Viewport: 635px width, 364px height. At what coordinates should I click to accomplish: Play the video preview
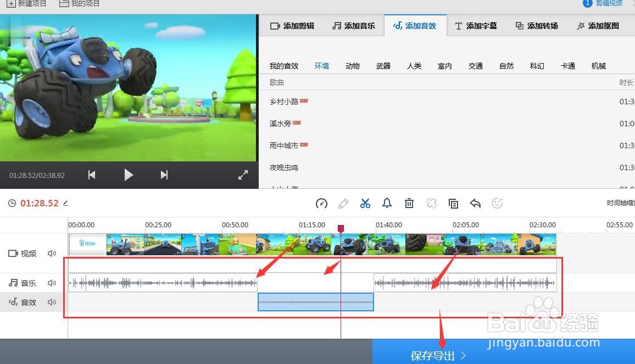129,175
